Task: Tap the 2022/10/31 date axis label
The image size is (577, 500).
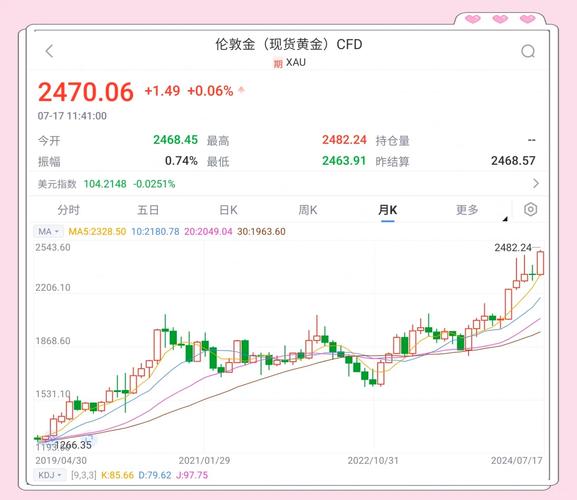Action: (373, 460)
